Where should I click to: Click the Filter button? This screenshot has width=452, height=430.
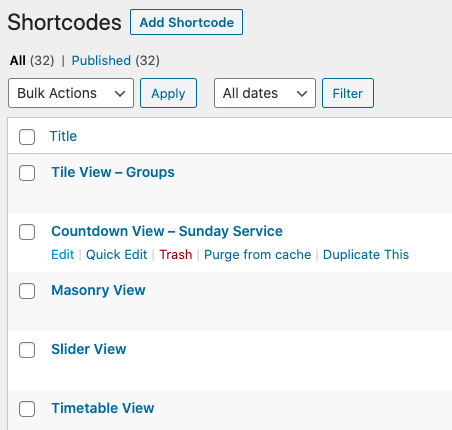348,93
